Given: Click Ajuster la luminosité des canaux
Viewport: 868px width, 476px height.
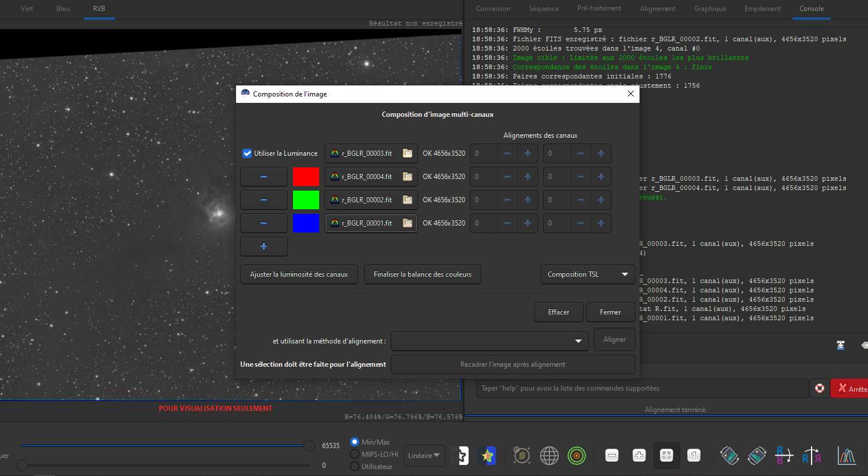Looking at the screenshot, I should point(299,274).
